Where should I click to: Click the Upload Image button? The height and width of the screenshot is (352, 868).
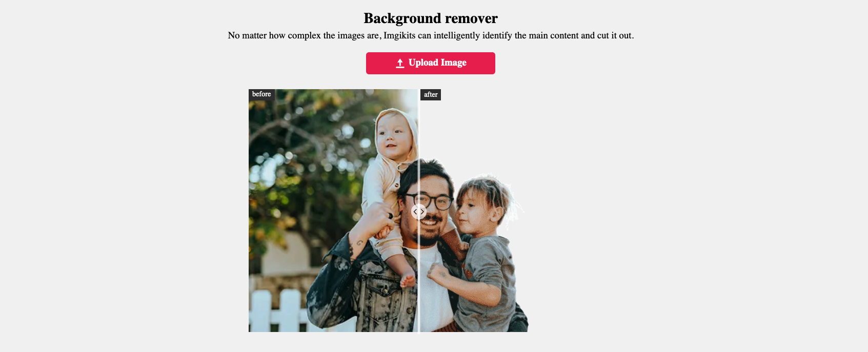point(431,63)
